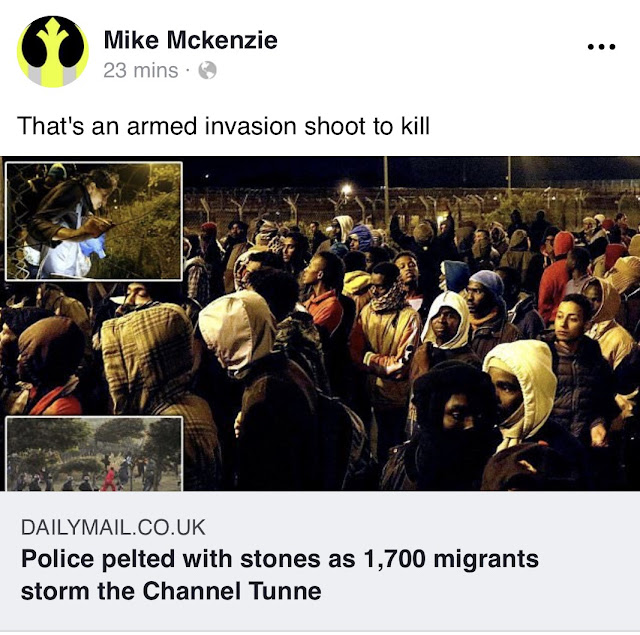Open the main crowd photo of migrants
640x635 pixels.
(320, 324)
